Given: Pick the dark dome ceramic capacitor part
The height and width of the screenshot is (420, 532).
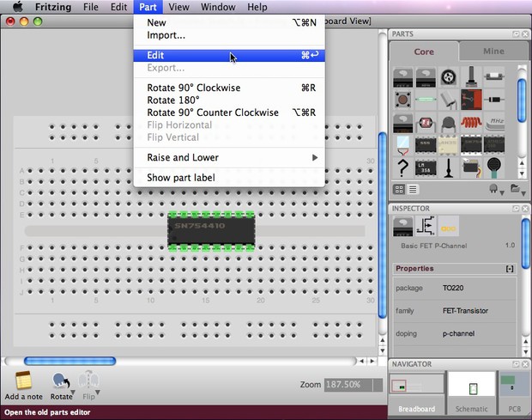Looking at the screenshot, I should [448, 124].
